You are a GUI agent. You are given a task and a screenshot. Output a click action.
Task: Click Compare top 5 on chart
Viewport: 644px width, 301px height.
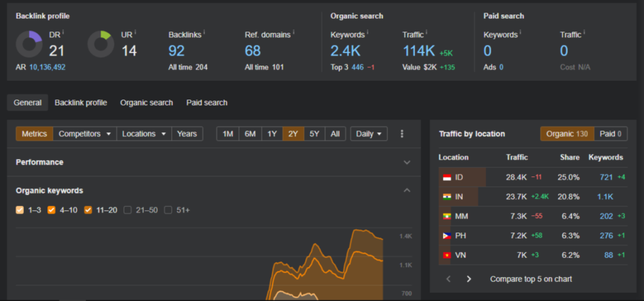531,279
